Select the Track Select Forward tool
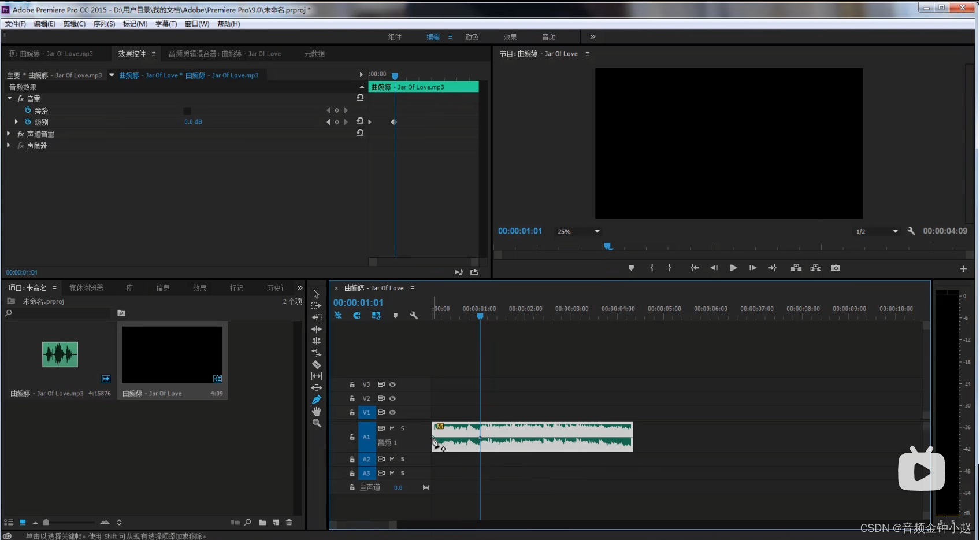The width and height of the screenshot is (980, 540). pos(316,306)
